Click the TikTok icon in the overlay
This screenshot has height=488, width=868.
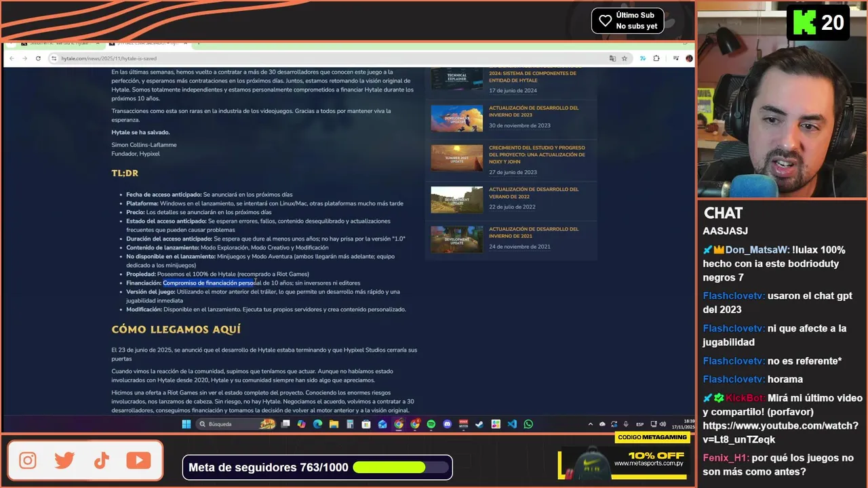pos(102,461)
